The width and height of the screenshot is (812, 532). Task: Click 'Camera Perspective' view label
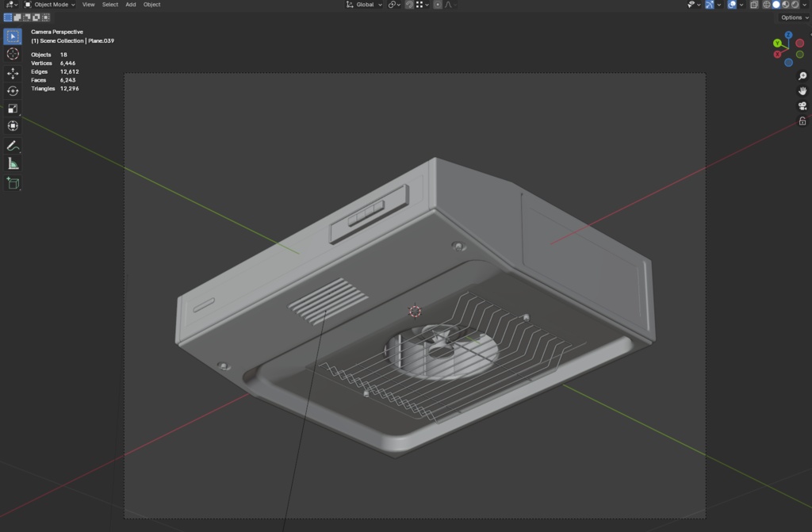click(x=57, y=33)
